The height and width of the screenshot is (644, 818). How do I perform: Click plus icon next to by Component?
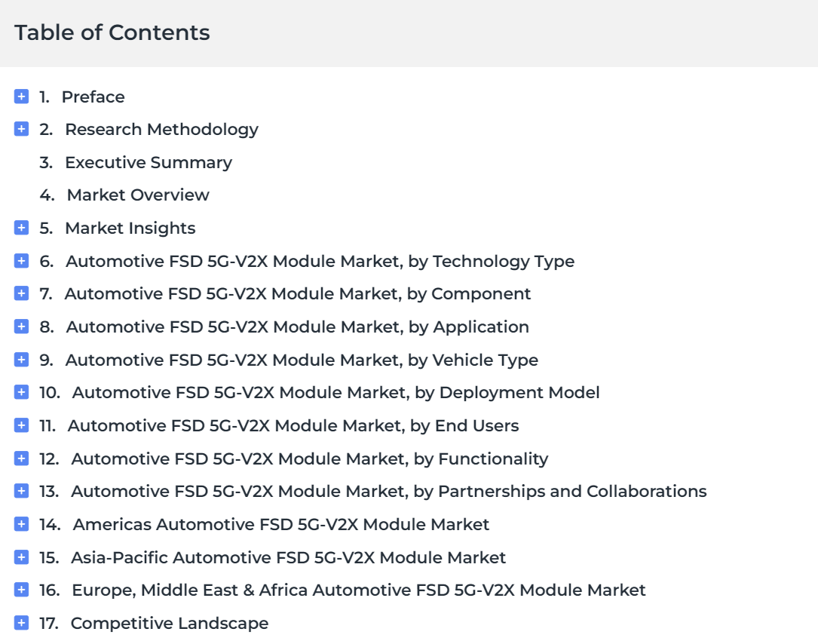[21, 293]
